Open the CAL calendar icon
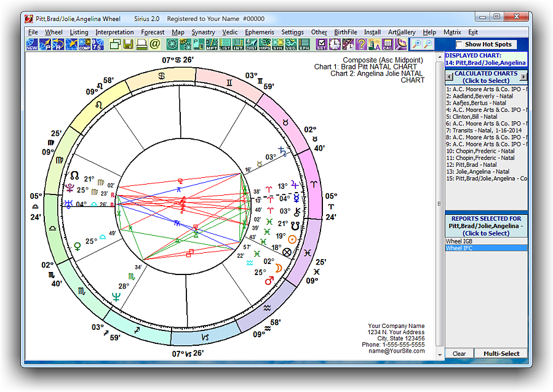This screenshot has height=392, width=553. (x=388, y=44)
